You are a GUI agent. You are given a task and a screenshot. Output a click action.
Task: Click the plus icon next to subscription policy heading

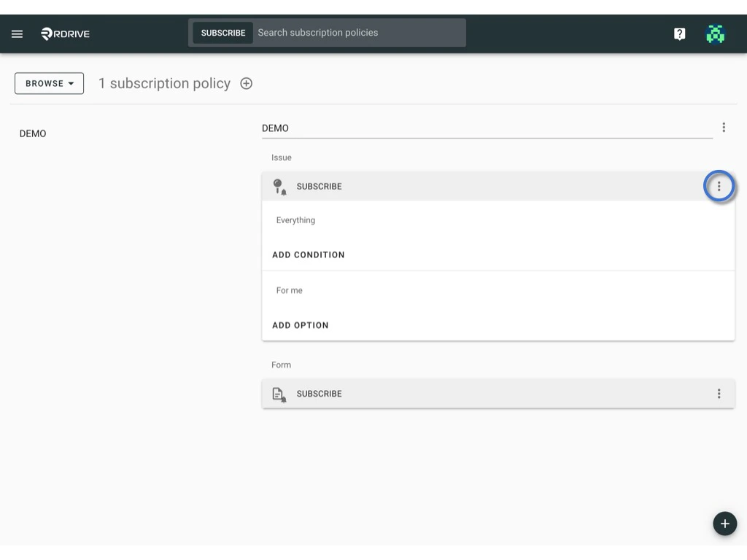tap(246, 83)
